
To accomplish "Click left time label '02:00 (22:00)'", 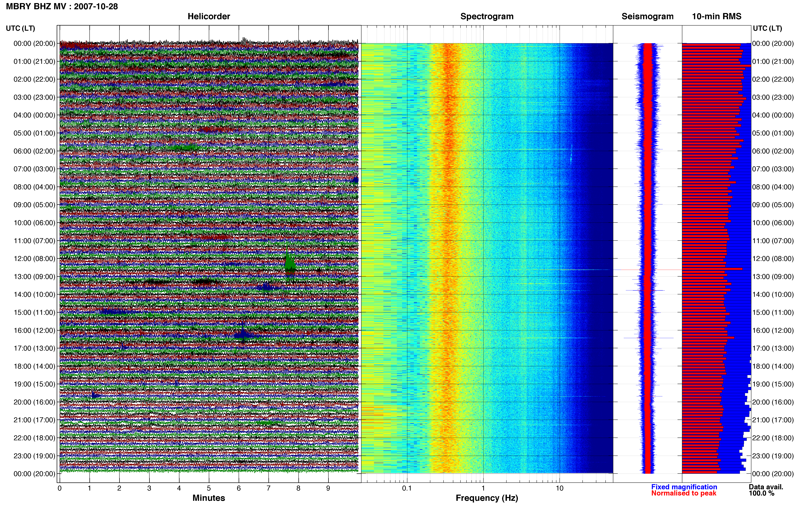I will 34,79.
